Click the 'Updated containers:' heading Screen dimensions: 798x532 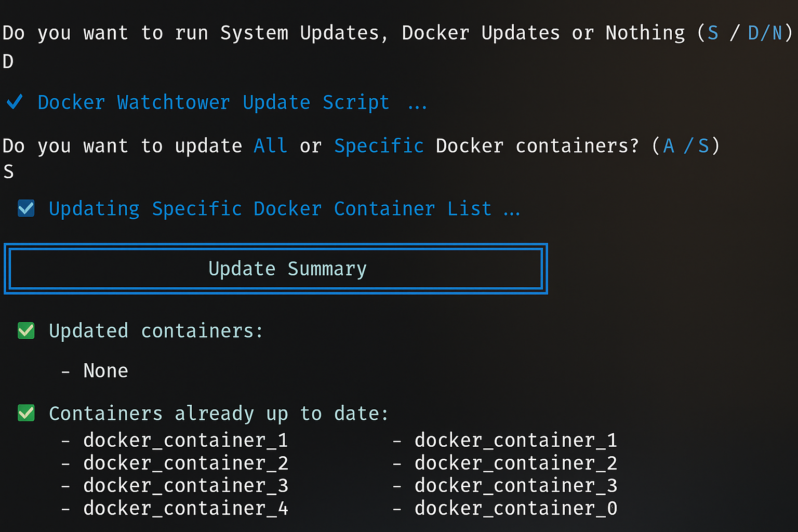pos(156,331)
